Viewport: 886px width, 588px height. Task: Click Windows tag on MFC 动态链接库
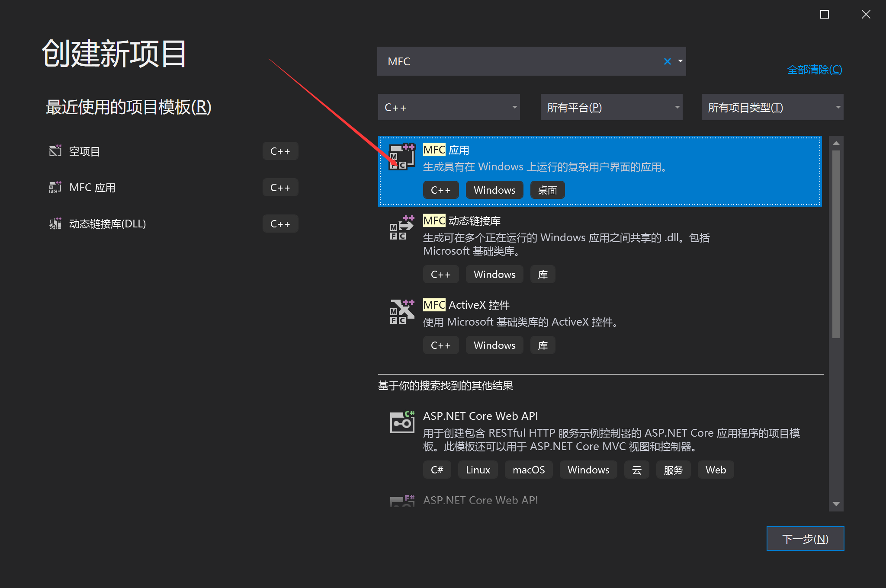494,275
